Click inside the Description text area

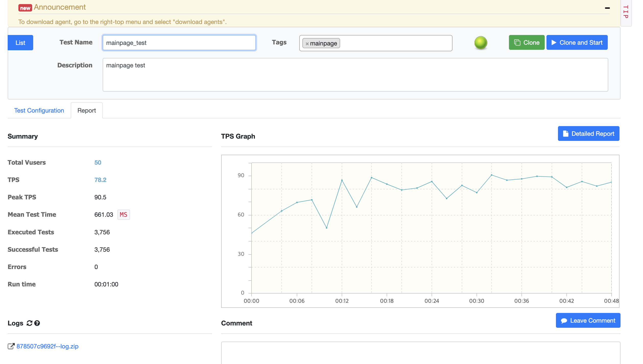point(355,75)
